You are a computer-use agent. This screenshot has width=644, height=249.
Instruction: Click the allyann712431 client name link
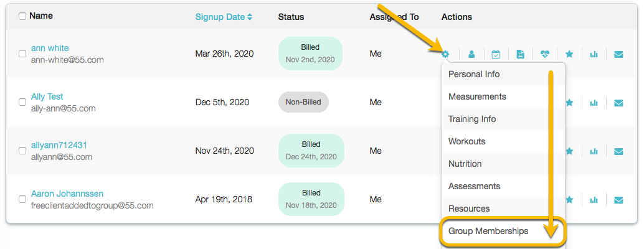[x=59, y=145]
